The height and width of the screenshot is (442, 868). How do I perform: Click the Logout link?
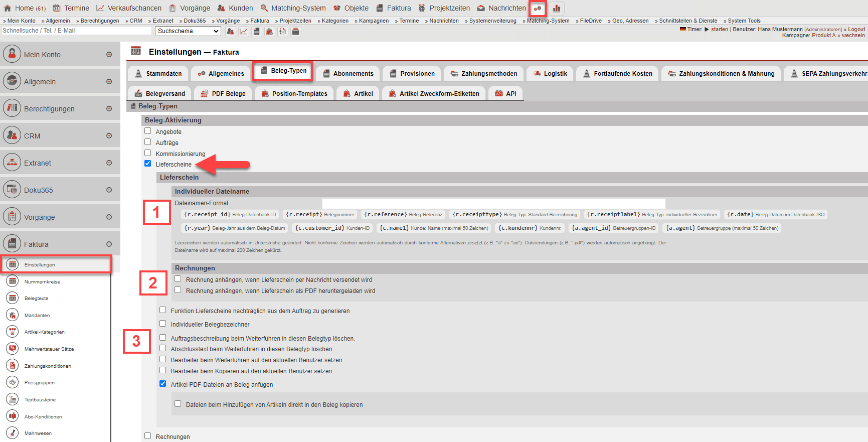point(856,29)
